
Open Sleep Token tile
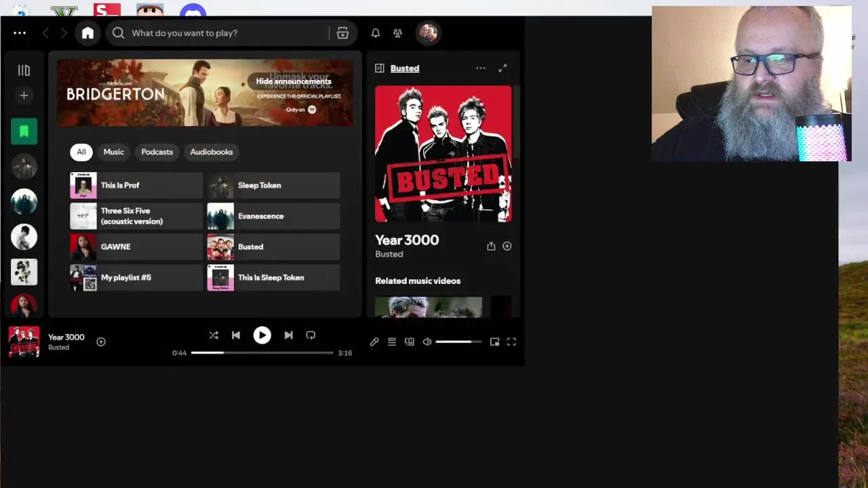pos(273,185)
